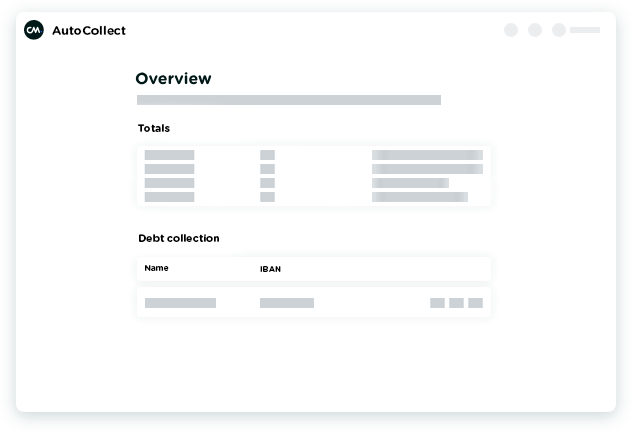Click first row label in Totals table
The width and height of the screenshot is (632, 432).
point(169,155)
